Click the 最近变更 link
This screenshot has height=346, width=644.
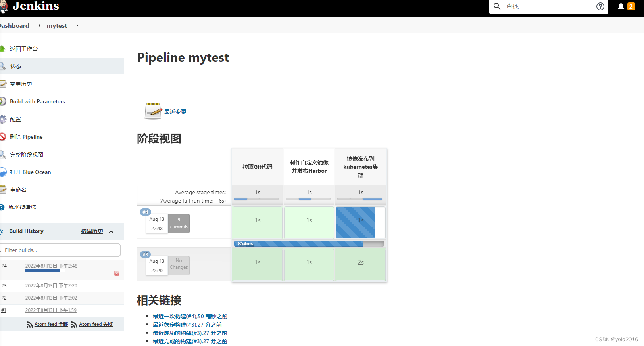point(175,112)
